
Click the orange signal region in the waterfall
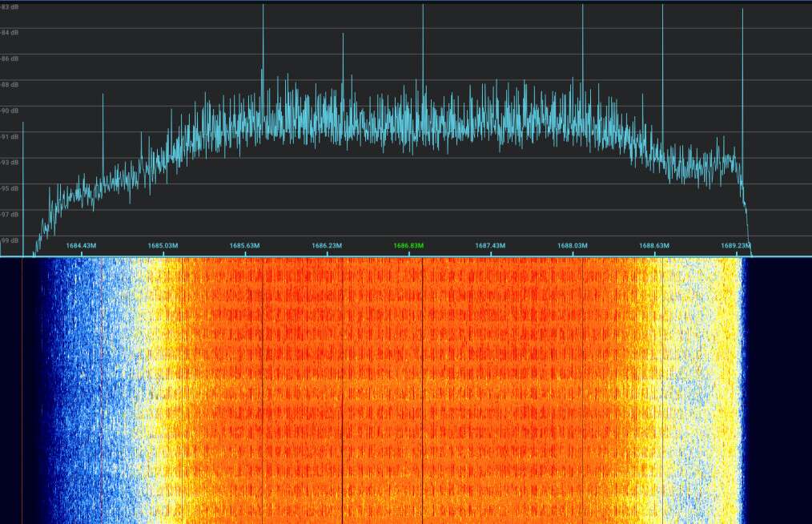pos(360,385)
